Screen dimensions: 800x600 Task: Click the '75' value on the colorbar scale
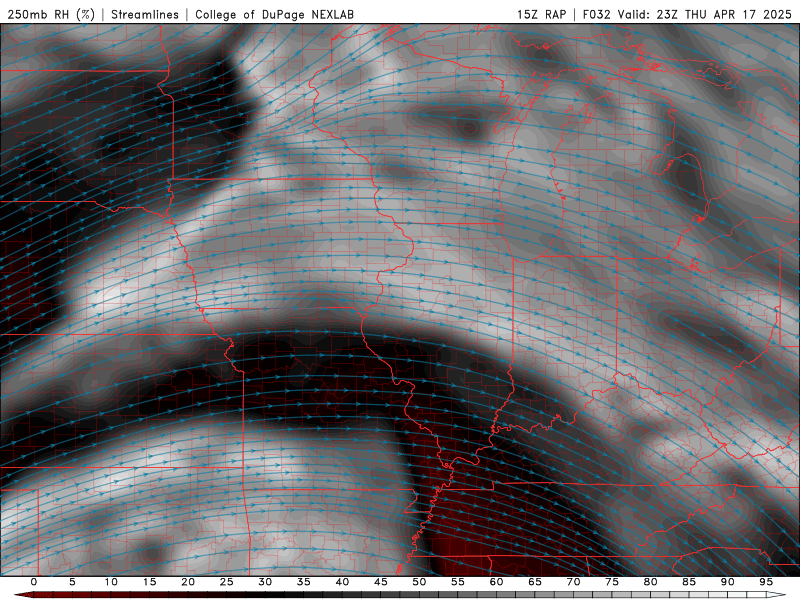[x=612, y=582]
